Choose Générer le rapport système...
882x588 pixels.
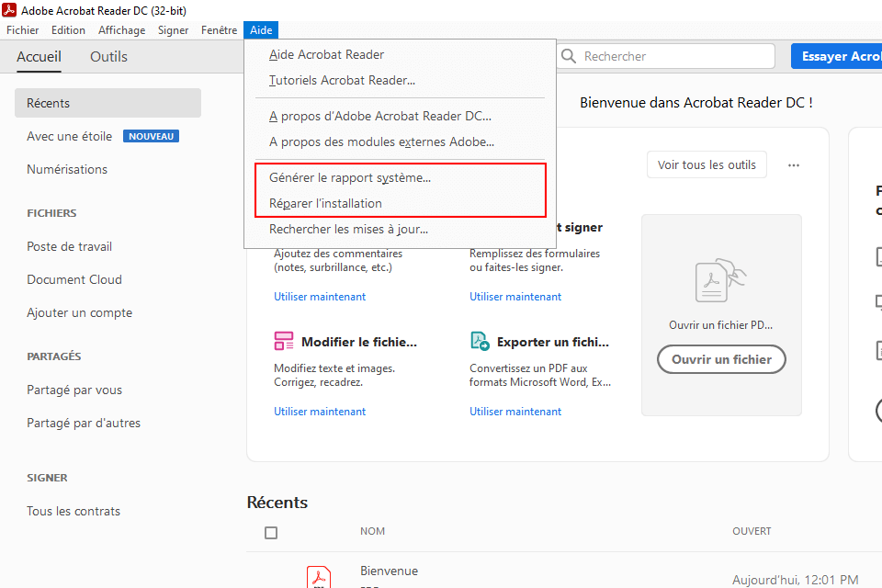point(350,178)
